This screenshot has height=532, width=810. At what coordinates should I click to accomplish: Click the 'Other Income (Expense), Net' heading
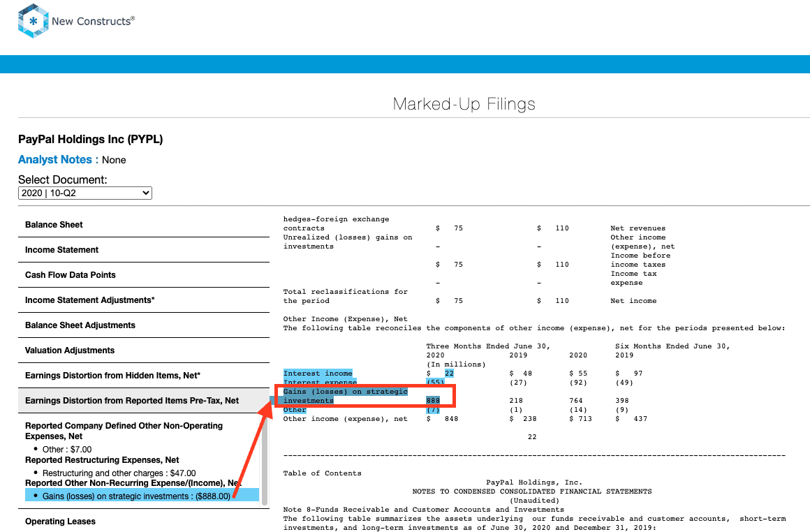click(x=345, y=319)
